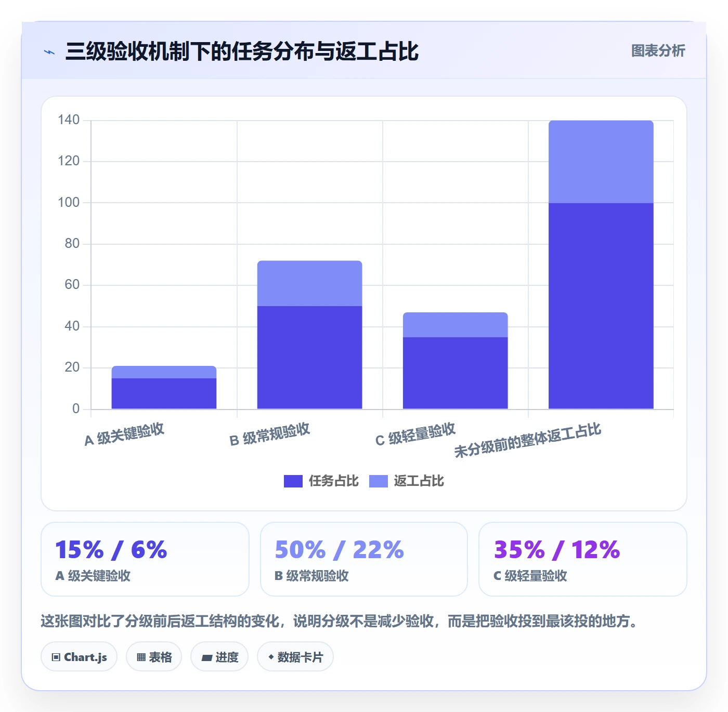
Task: Click the C 级轻量验收 caption in the stat card
Action: pos(530,576)
